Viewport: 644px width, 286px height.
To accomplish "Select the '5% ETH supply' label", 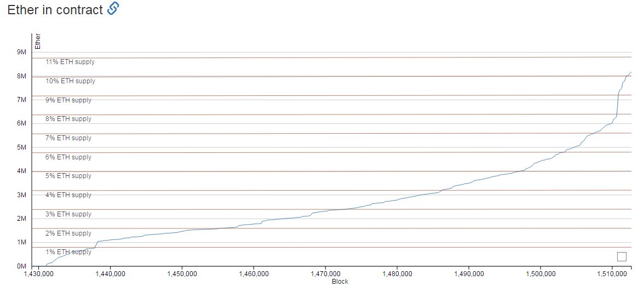I will 68,176.
